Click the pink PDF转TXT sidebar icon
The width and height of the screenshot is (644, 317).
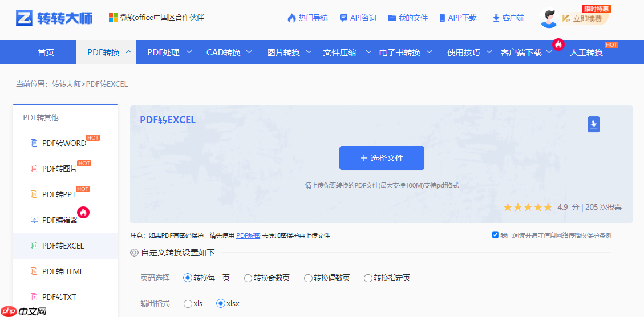coord(34,297)
